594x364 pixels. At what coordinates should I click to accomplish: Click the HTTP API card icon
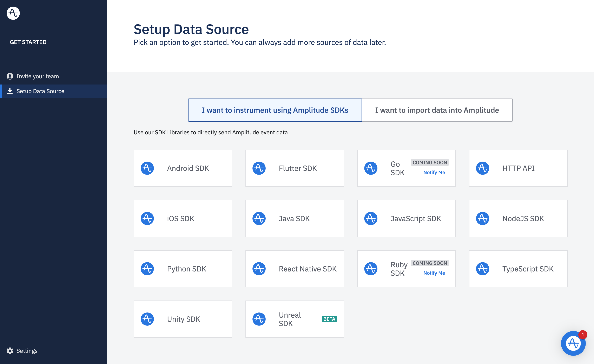click(x=482, y=168)
